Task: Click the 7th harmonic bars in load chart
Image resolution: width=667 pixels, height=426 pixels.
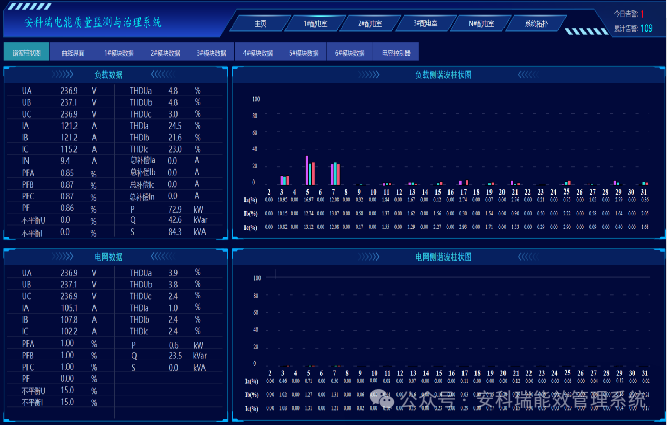Action: (336, 173)
